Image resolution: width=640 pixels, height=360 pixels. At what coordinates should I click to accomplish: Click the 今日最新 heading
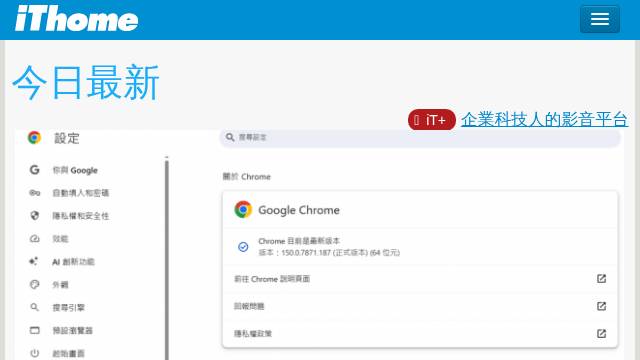(86, 82)
